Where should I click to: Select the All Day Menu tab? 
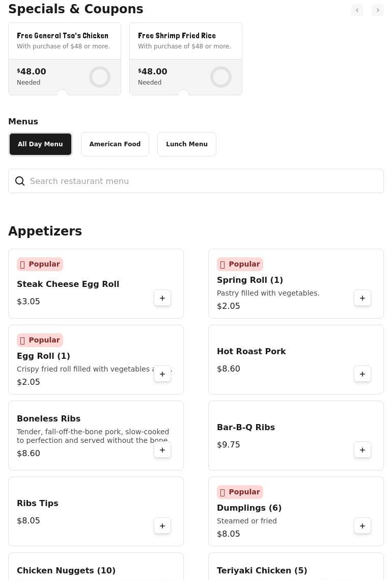coord(40,144)
